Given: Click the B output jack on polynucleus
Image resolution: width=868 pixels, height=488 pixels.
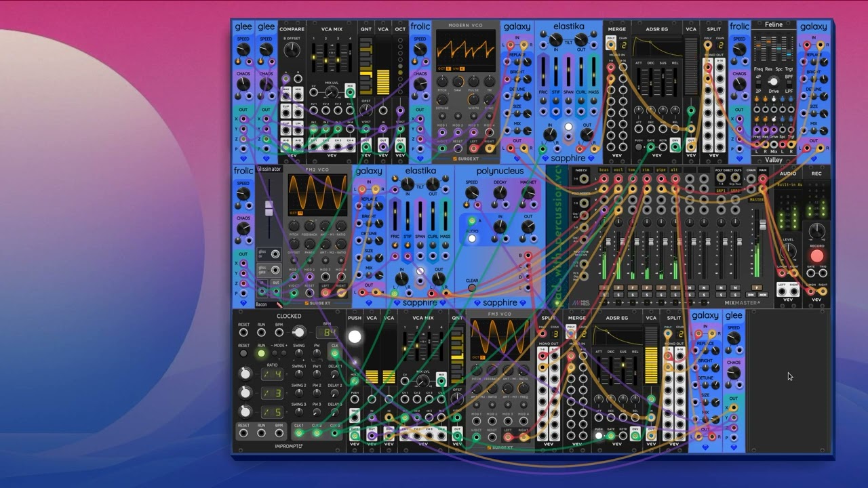Looking at the screenshot, I should click(527, 256).
